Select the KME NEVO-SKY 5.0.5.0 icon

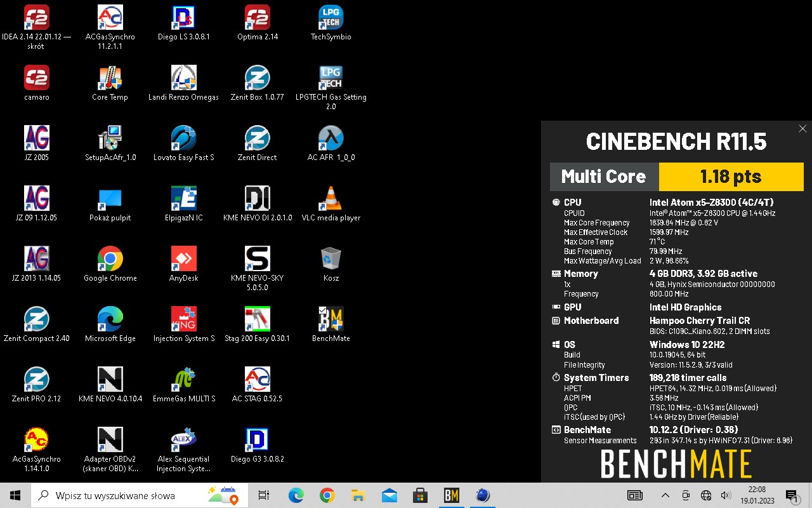[x=257, y=259]
